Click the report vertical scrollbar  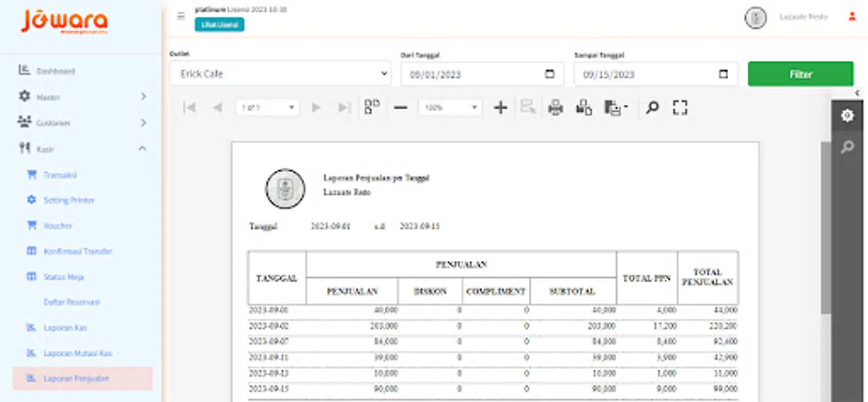click(x=826, y=228)
